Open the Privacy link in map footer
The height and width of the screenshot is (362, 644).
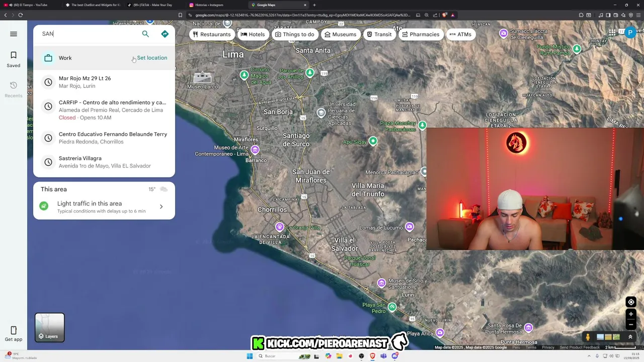tap(548, 347)
